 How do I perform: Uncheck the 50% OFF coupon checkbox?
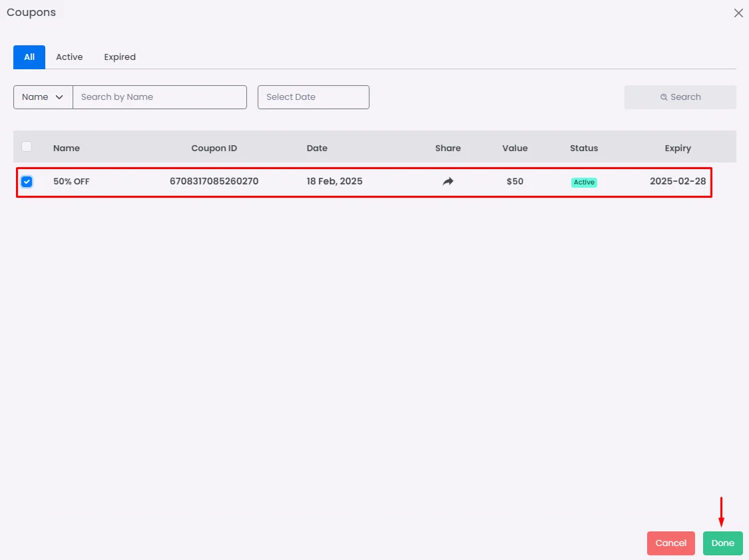point(27,182)
